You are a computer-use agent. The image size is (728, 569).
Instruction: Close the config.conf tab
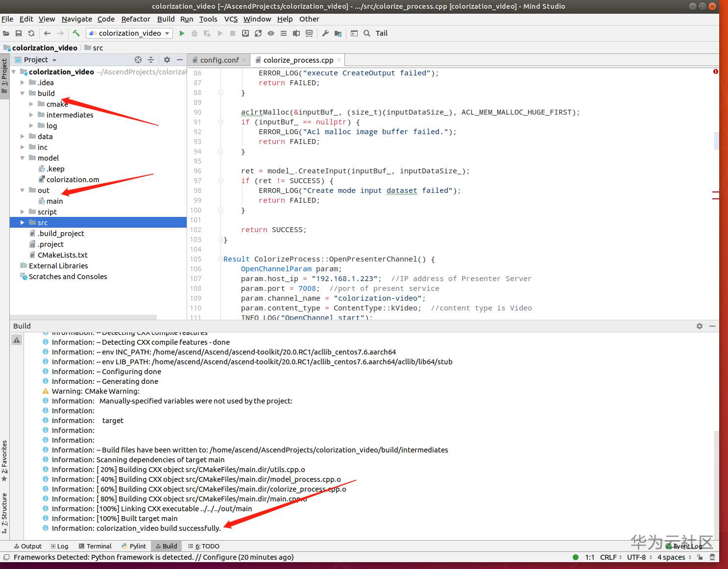click(244, 60)
